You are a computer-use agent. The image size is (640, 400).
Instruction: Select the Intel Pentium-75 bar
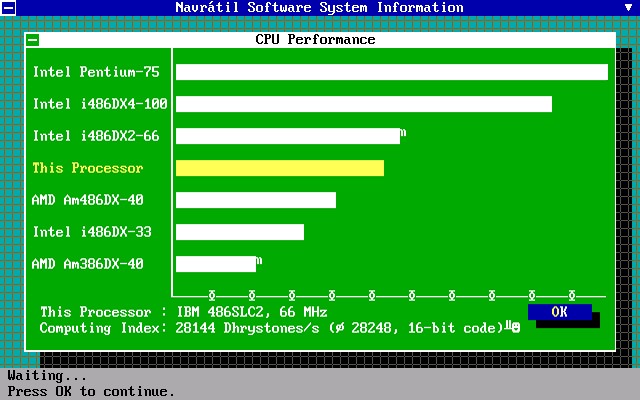pyautogui.click(x=392, y=72)
